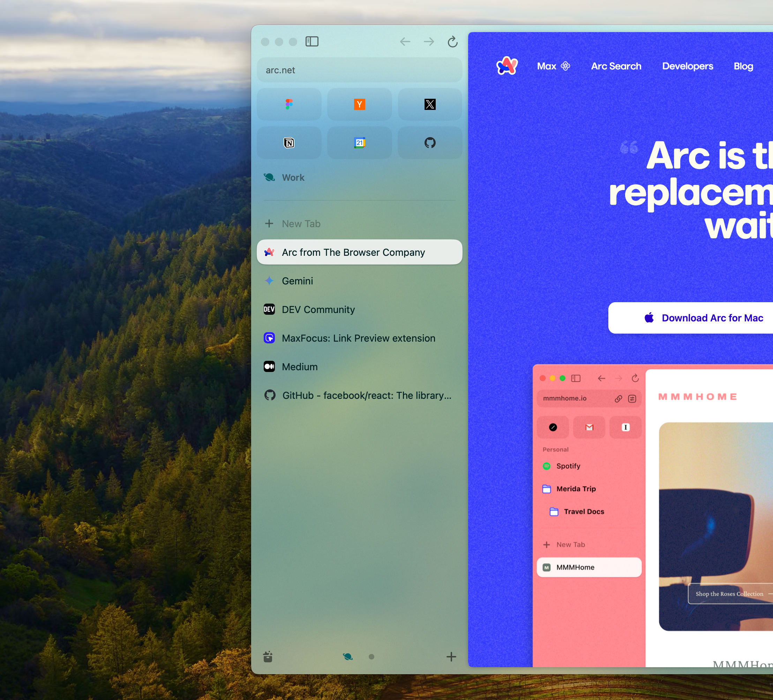
Task: Toggle the sidebar visibility
Action: (313, 42)
